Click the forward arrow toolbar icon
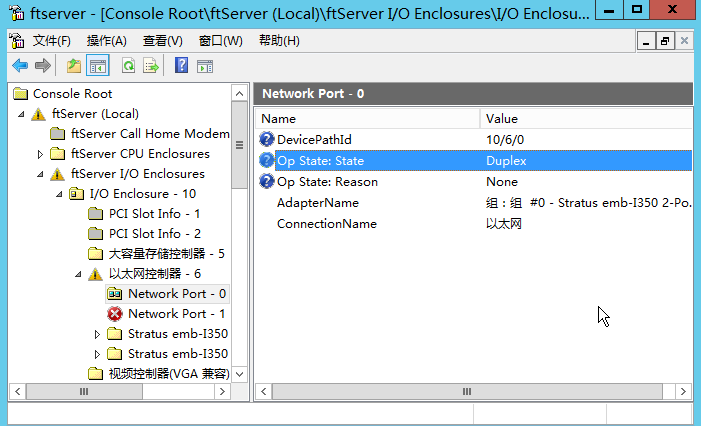 tap(43, 66)
